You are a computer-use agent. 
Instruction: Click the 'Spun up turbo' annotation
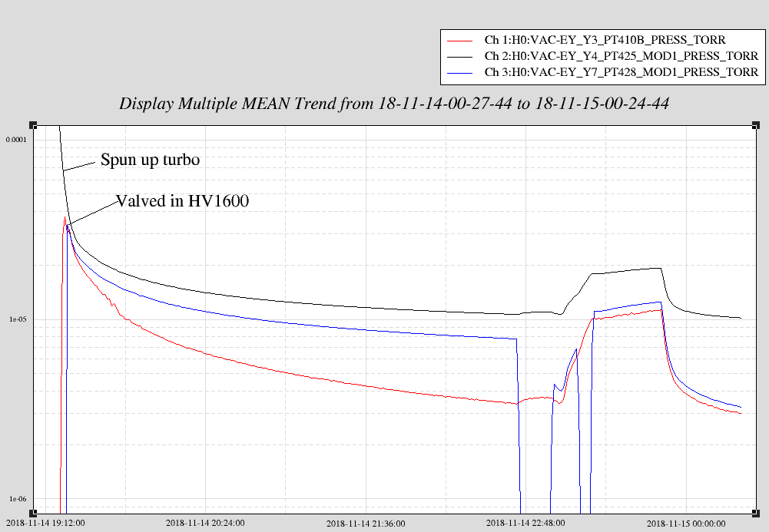[x=150, y=160]
